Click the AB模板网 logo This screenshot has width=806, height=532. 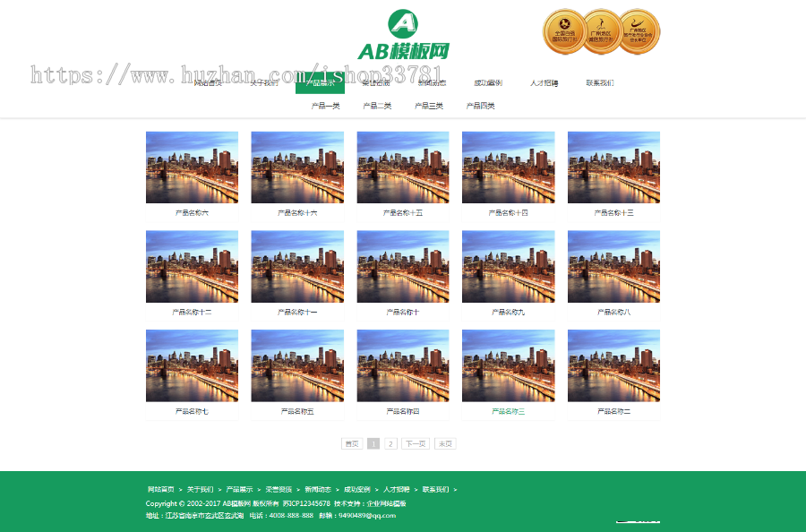tap(403, 33)
